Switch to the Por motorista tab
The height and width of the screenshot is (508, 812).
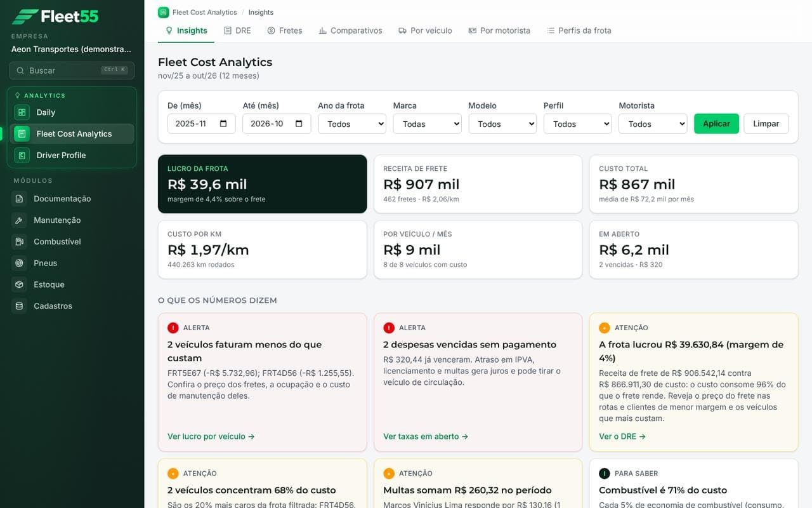coord(499,30)
